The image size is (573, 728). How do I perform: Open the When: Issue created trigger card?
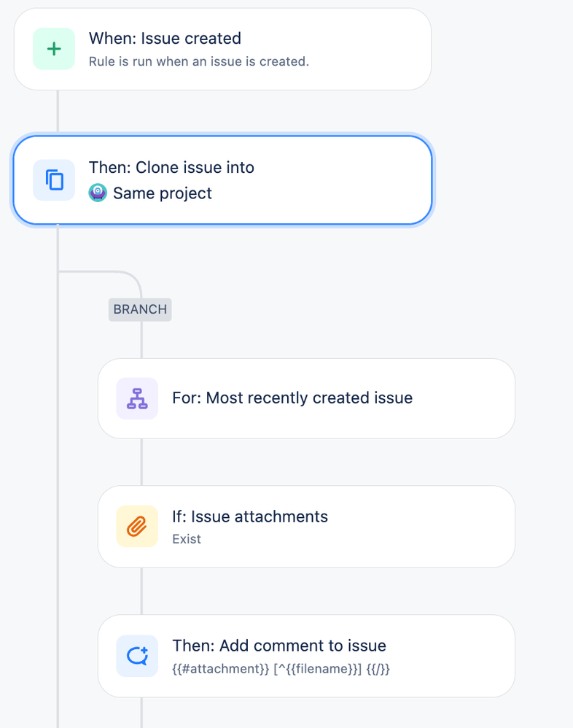pyautogui.click(x=222, y=49)
